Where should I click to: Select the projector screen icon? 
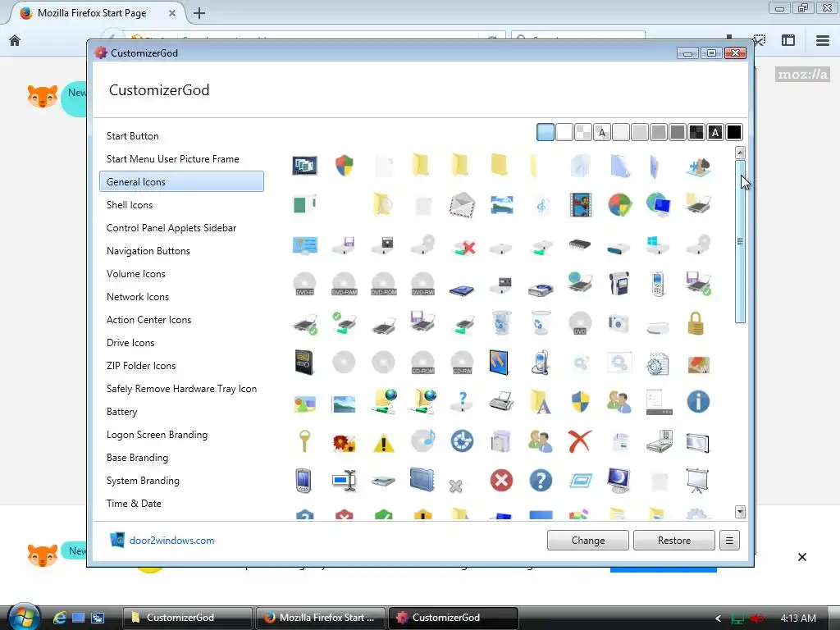[698, 481]
